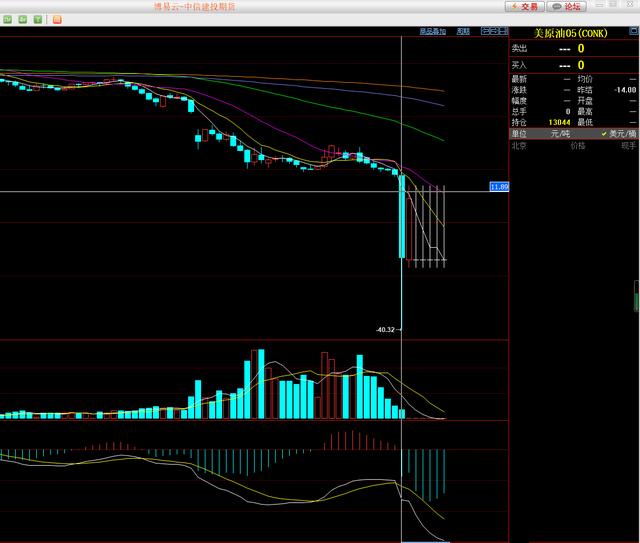The width and height of the screenshot is (640, 543).
Task: Click the first chart layout icon
Action: pos(485,31)
